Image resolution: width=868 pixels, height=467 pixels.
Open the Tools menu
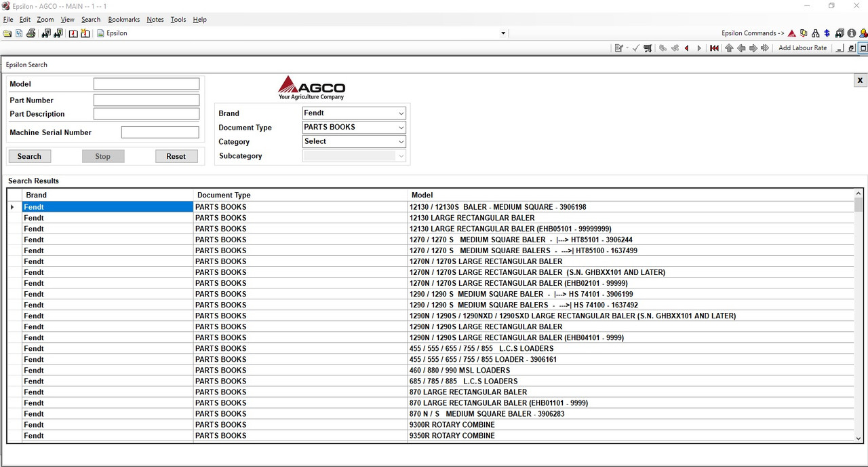pos(178,20)
